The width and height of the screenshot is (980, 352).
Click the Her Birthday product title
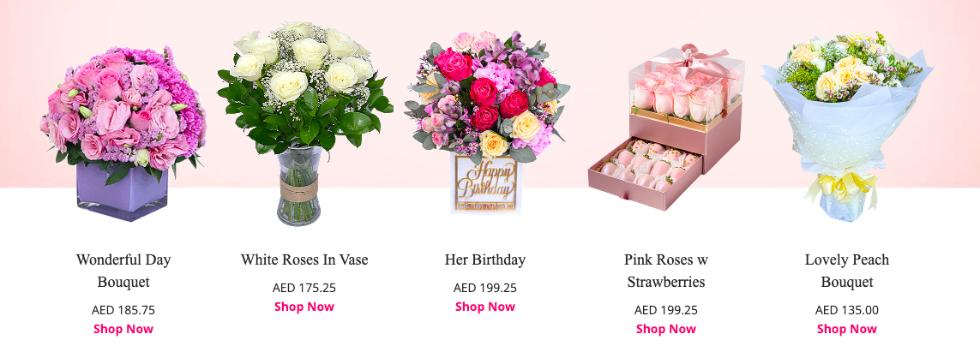[485, 260]
